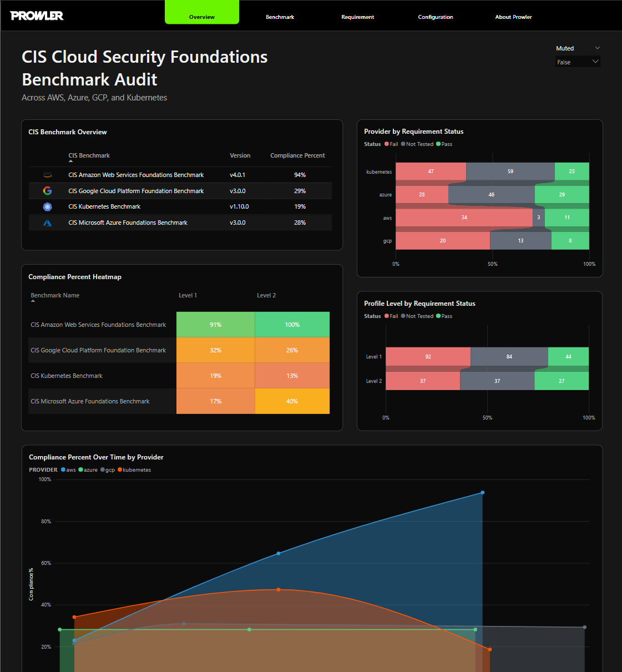This screenshot has height=672, width=622.
Task: Select the 40% Azure Level 2 heatmap cell
Action: tap(292, 401)
